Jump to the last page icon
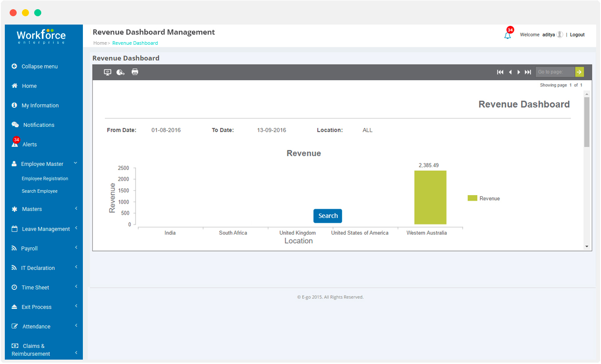This screenshot has width=601, height=364. 528,72
